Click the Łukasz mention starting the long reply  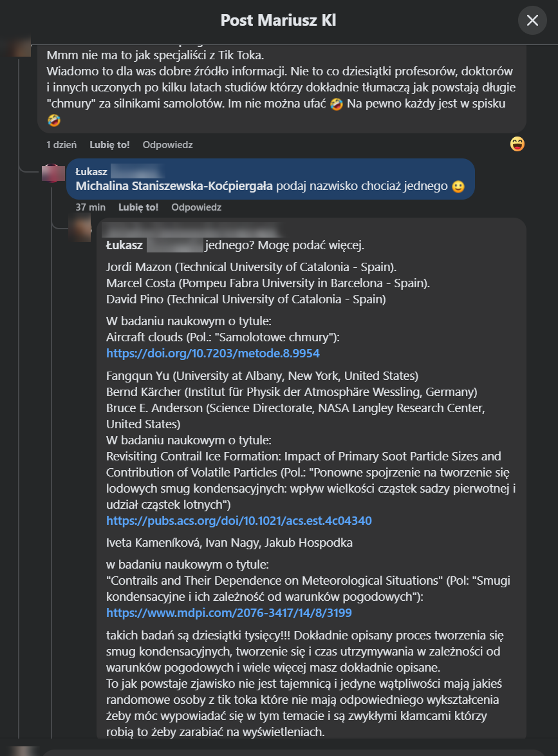(x=124, y=245)
